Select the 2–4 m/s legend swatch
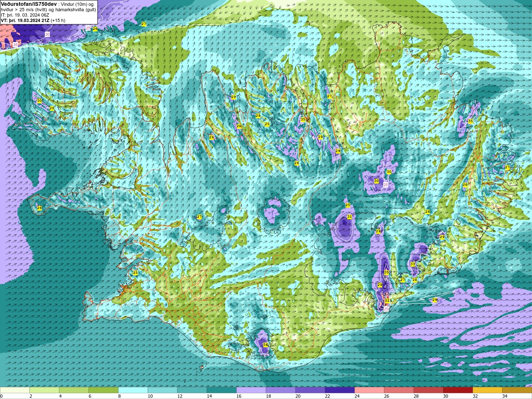Screen dimensions: 532x399 44,390
